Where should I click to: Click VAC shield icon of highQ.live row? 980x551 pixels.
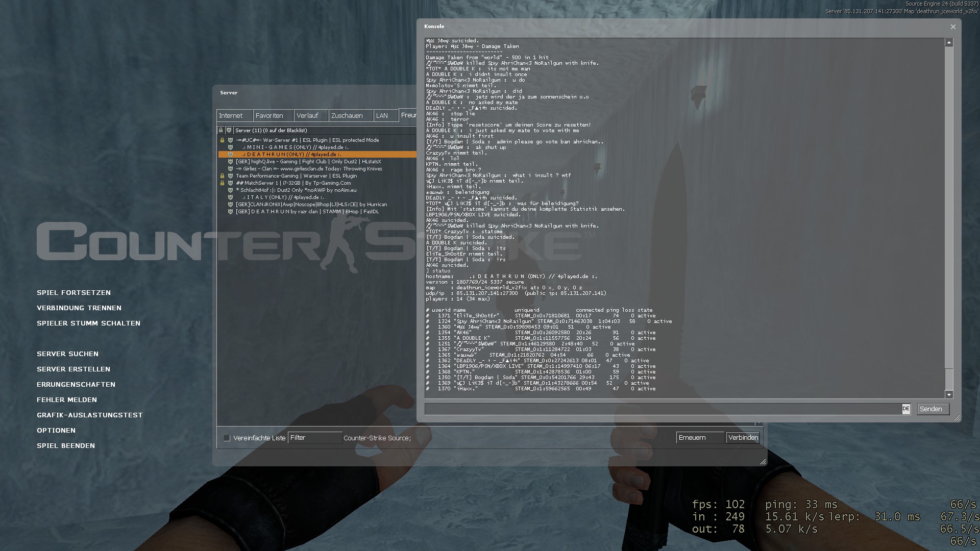(x=230, y=162)
